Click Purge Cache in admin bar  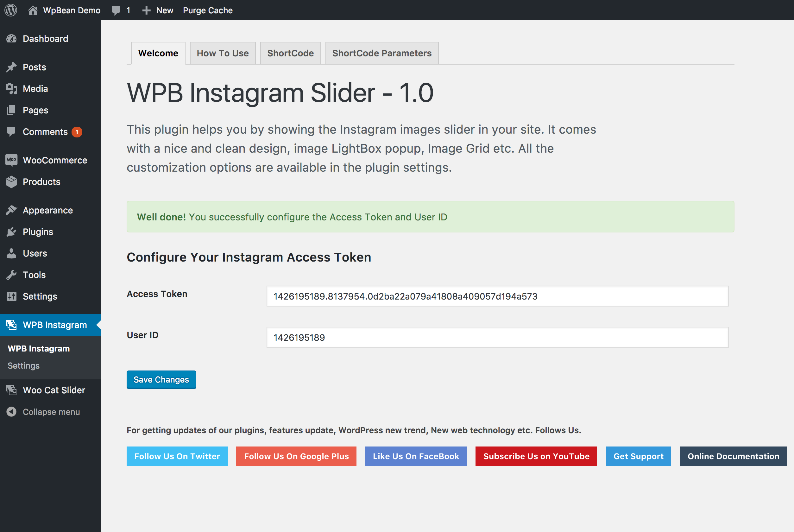click(208, 10)
